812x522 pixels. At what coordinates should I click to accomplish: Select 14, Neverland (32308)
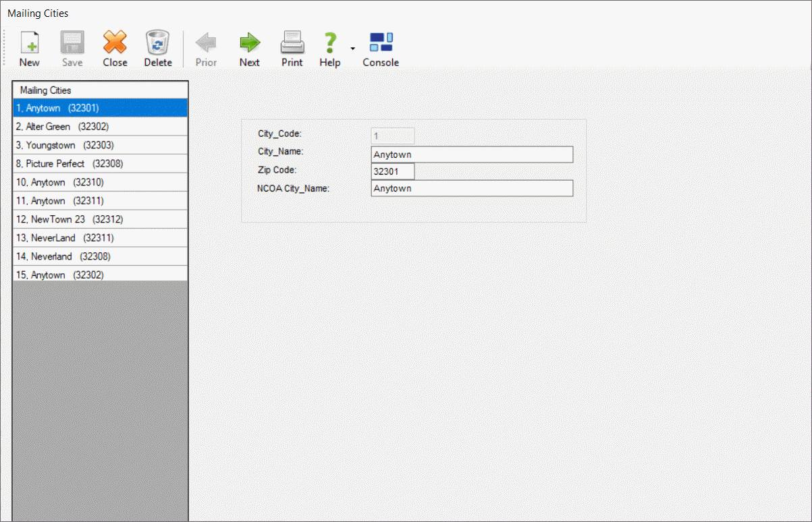(x=100, y=256)
